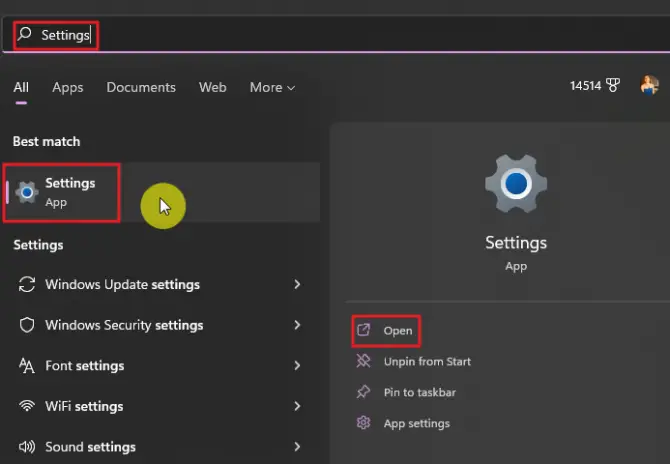Click the 14514 rewards points

[x=585, y=86]
